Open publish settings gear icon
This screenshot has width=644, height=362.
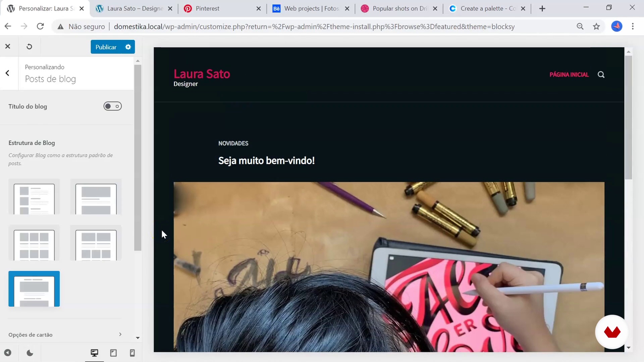click(128, 47)
